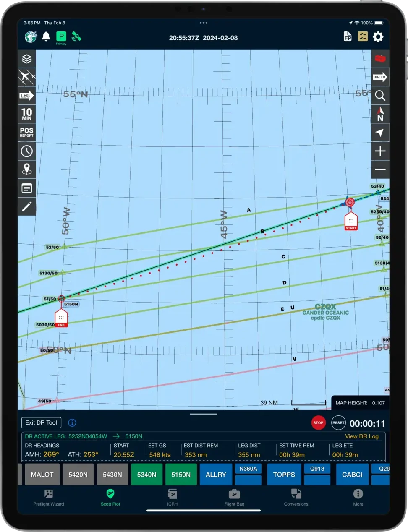Zoom in map with plus button
Image resolution: width=408 pixels, height=532 pixels.
click(x=380, y=151)
